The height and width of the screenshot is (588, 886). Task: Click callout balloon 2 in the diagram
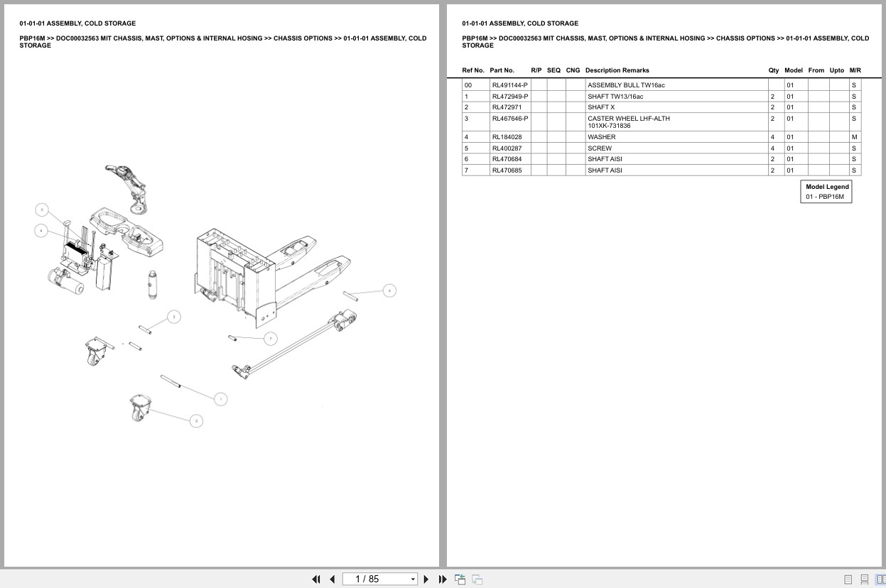click(x=174, y=317)
